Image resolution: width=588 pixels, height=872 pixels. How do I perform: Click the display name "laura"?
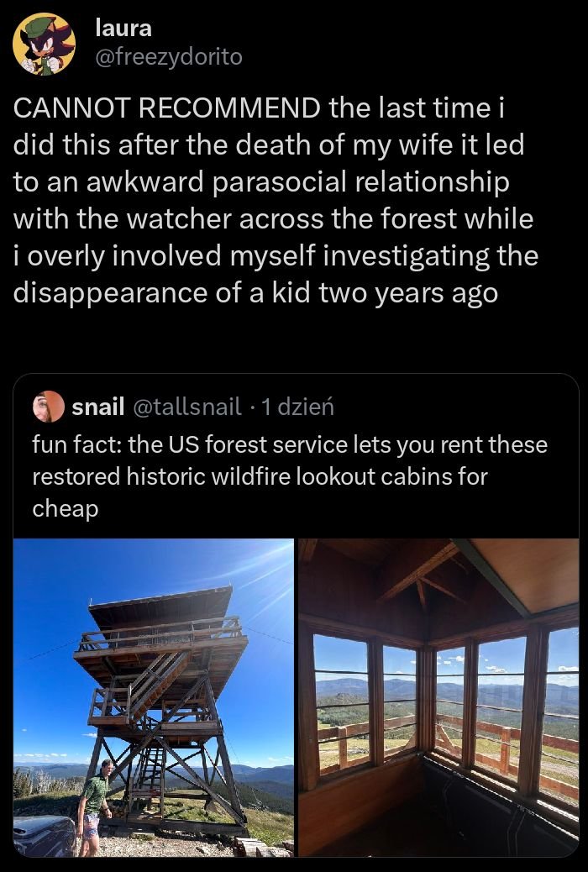123,28
